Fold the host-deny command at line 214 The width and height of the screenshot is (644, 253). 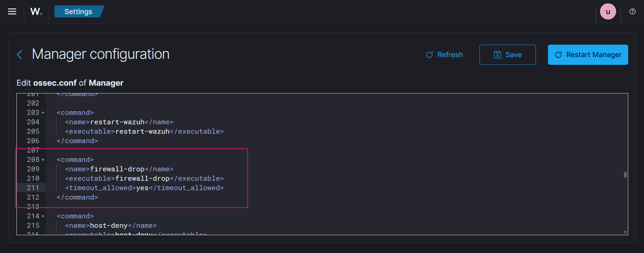[43, 216]
